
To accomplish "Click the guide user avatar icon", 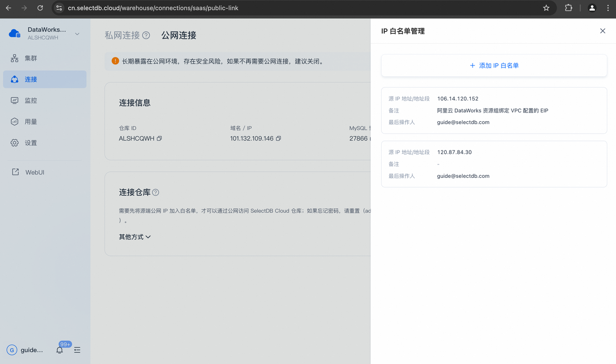I will (12, 350).
